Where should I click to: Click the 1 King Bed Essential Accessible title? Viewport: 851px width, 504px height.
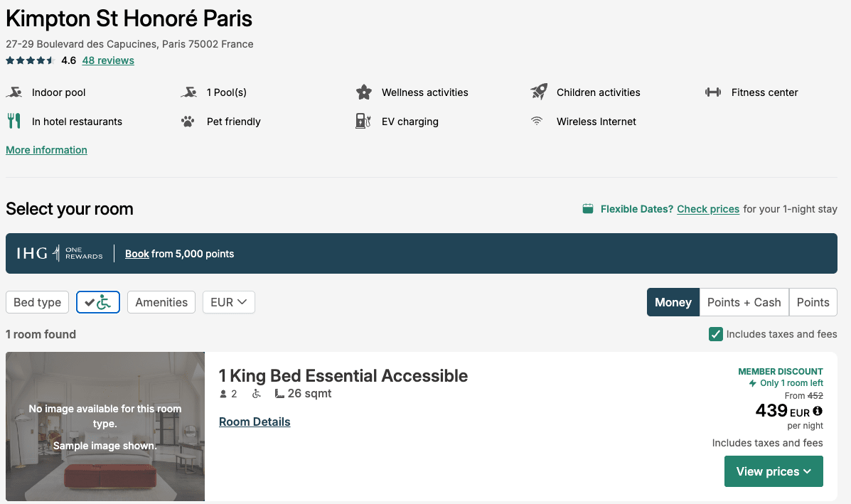tap(343, 375)
